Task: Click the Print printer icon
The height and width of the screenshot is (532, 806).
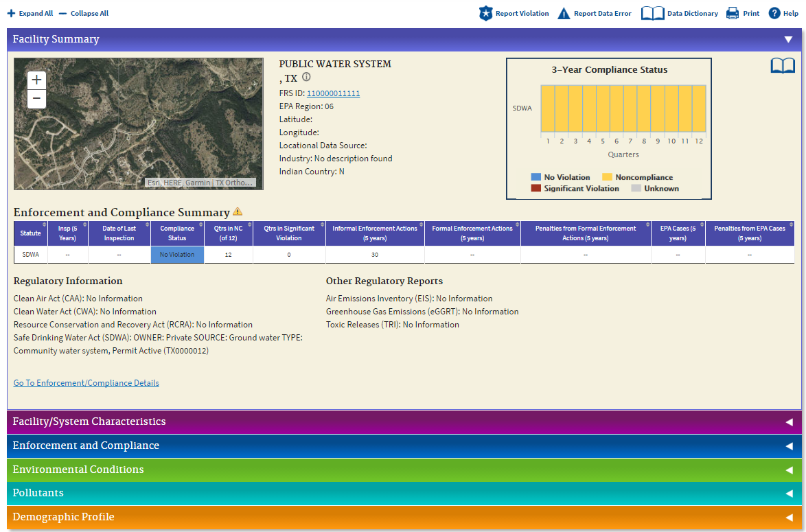Action: tap(732, 13)
